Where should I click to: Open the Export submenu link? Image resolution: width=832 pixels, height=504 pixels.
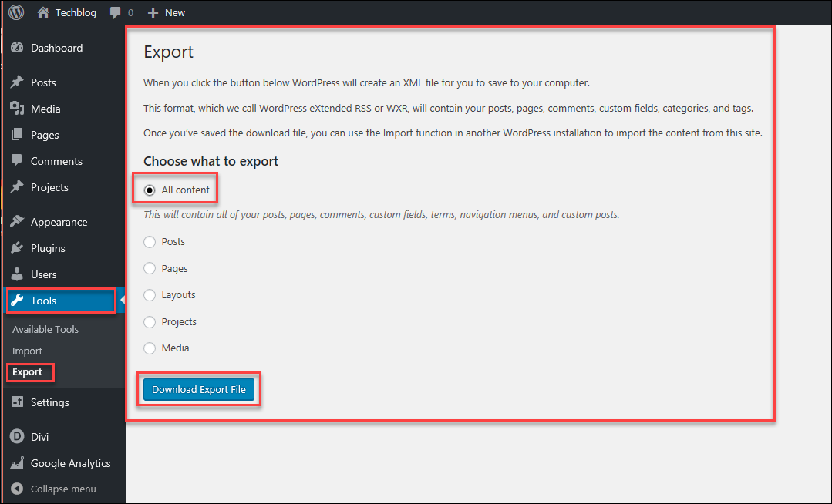tap(27, 372)
